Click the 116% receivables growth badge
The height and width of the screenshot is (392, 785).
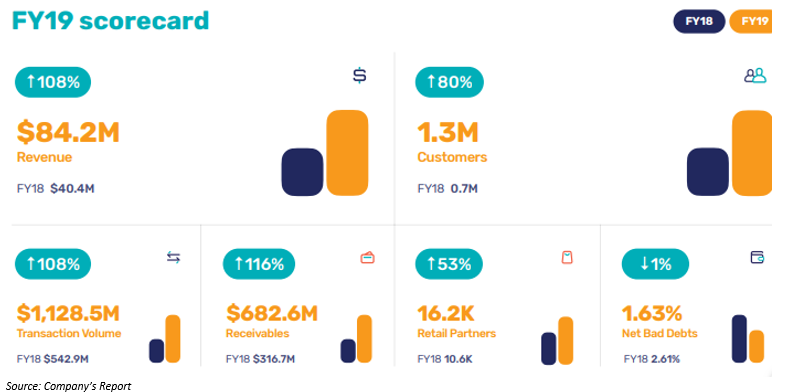[x=258, y=264]
